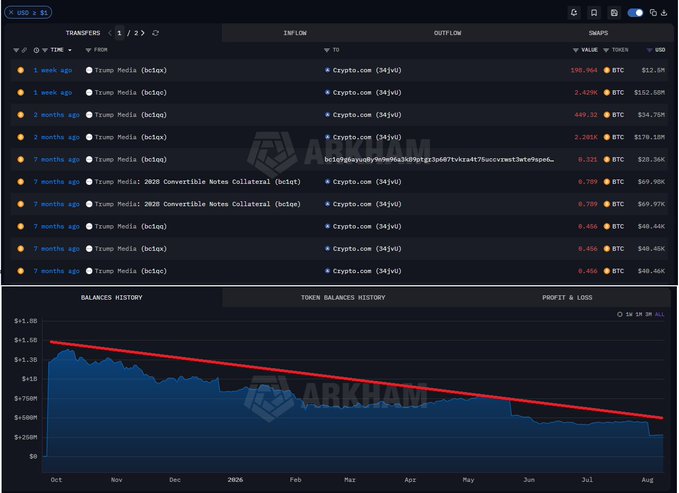Click the page number 1 field
This screenshot has height=493, width=679.
[x=119, y=33]
